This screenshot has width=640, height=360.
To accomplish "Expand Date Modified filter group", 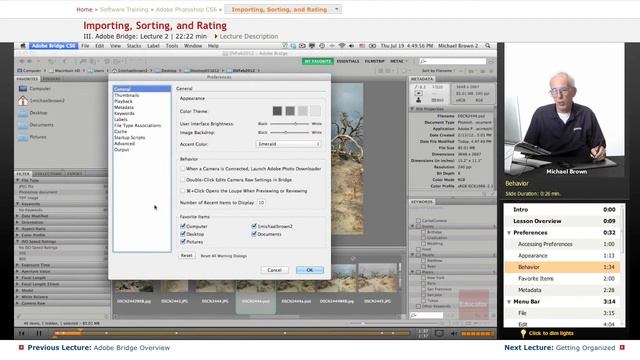I will 18,216.
